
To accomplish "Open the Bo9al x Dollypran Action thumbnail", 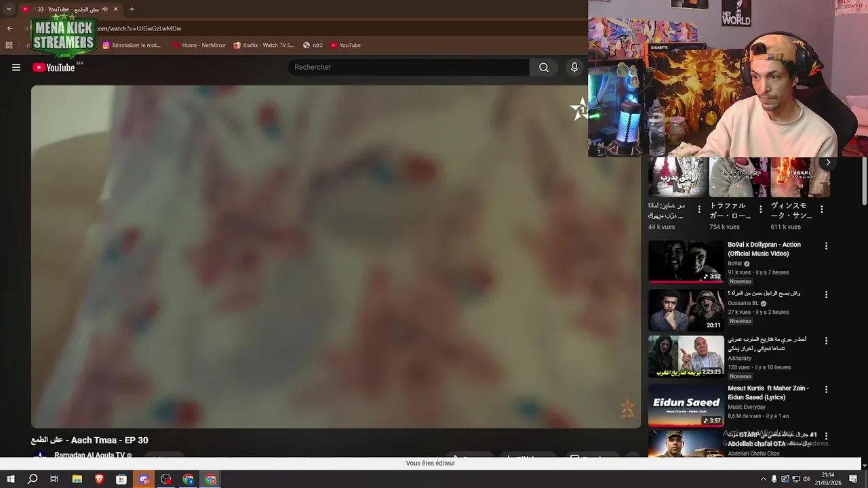I will (686, 262).
